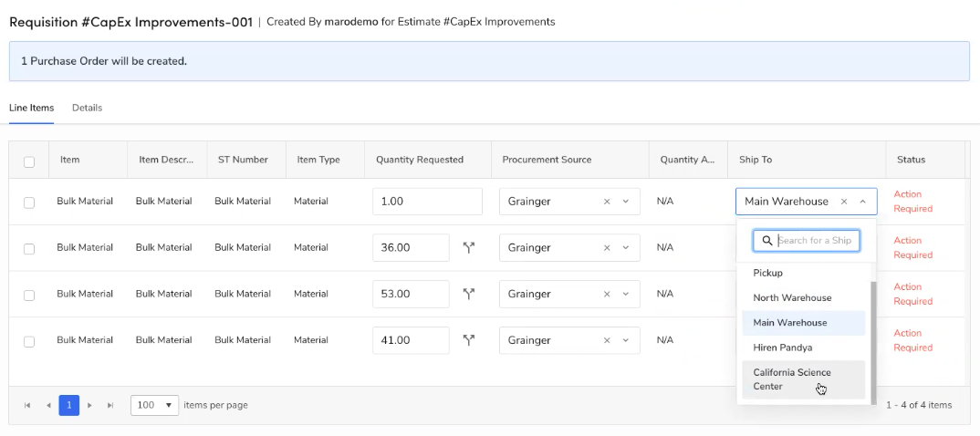
Task: Clear the Main Warehouse ship-to selection
Action: point(844,202)
